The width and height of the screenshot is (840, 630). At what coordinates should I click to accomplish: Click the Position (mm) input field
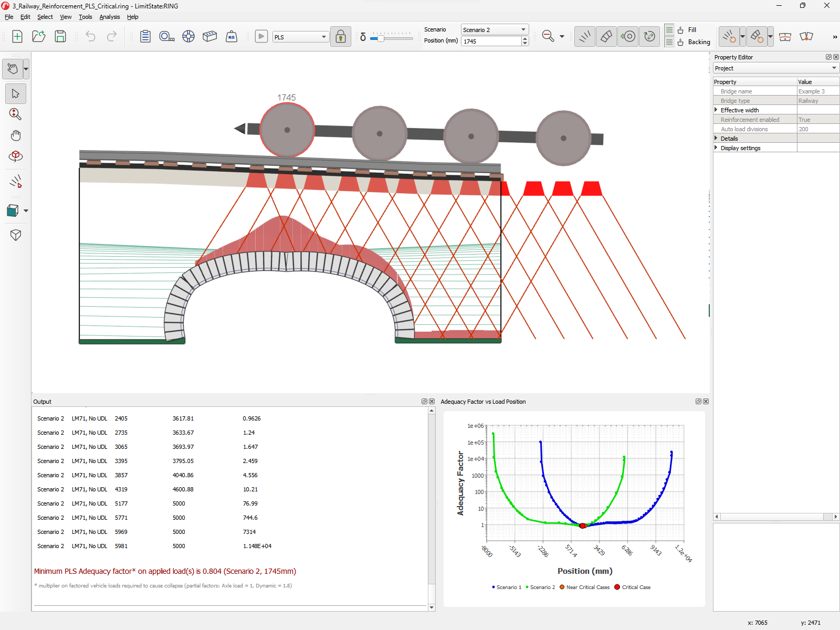(x=491, y=41)
